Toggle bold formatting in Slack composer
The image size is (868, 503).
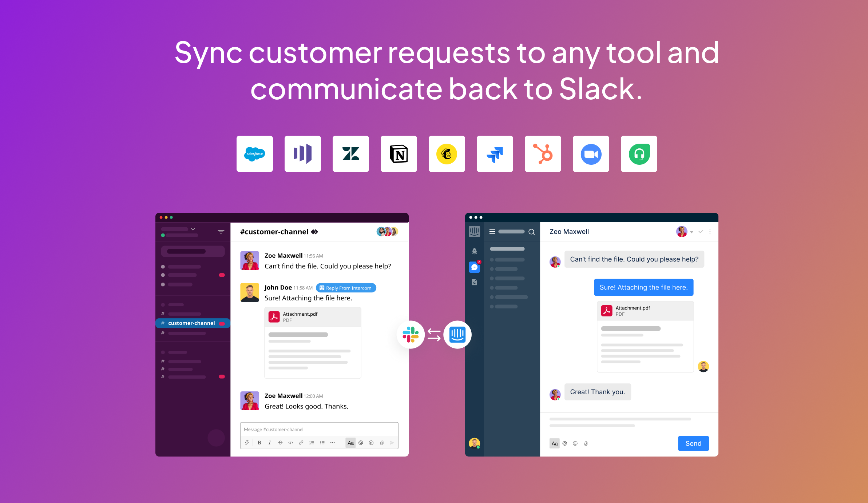259,443
